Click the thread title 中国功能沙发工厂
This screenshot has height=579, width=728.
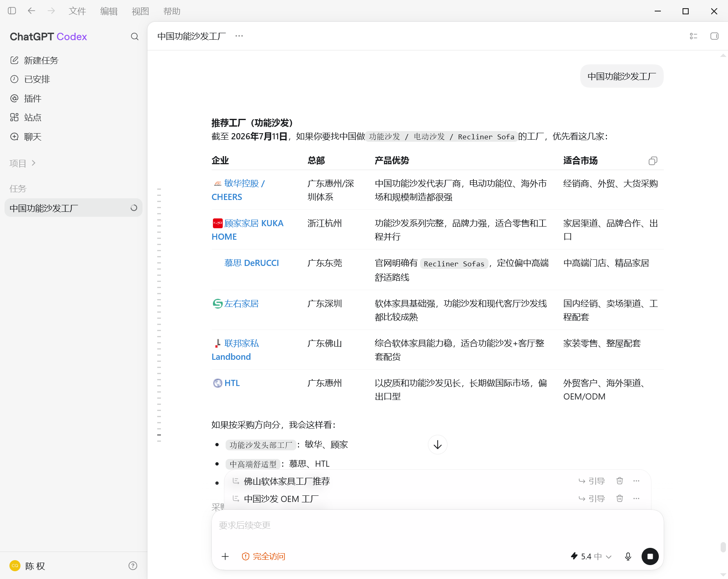[192, 36]
